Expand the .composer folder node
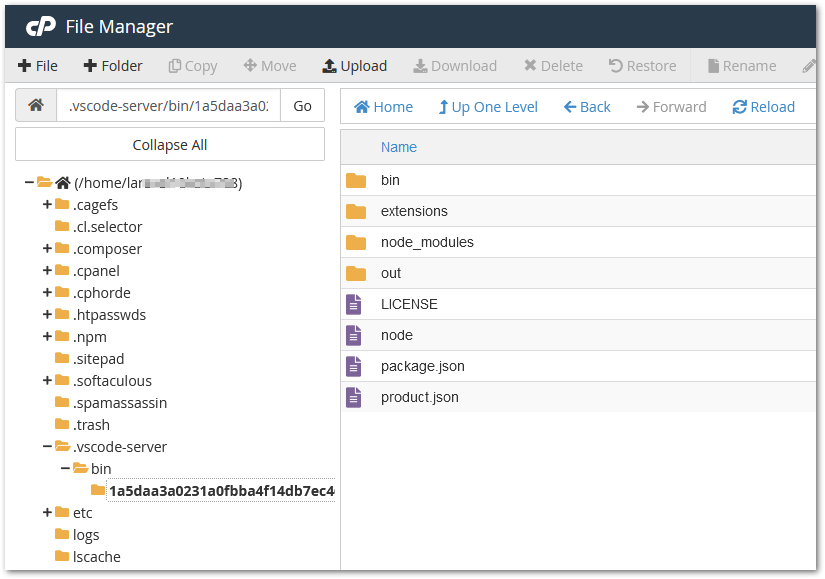The width and height of the screenshot is (825, 579). [x=47, y=248]
